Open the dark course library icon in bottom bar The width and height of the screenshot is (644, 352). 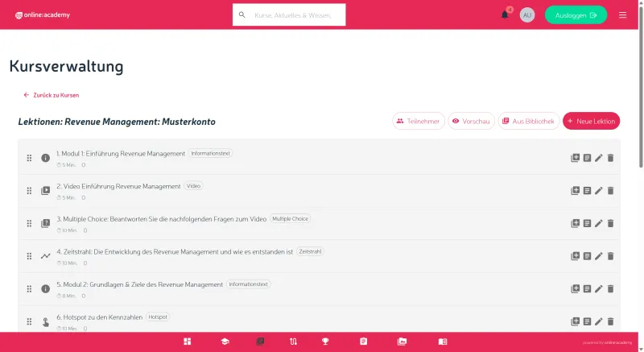coord(260,342)
